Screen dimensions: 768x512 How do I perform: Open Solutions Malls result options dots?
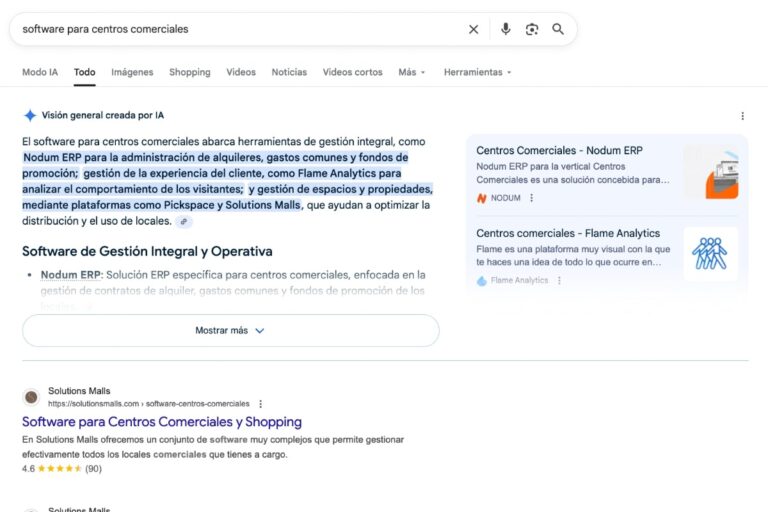(261, 404)
